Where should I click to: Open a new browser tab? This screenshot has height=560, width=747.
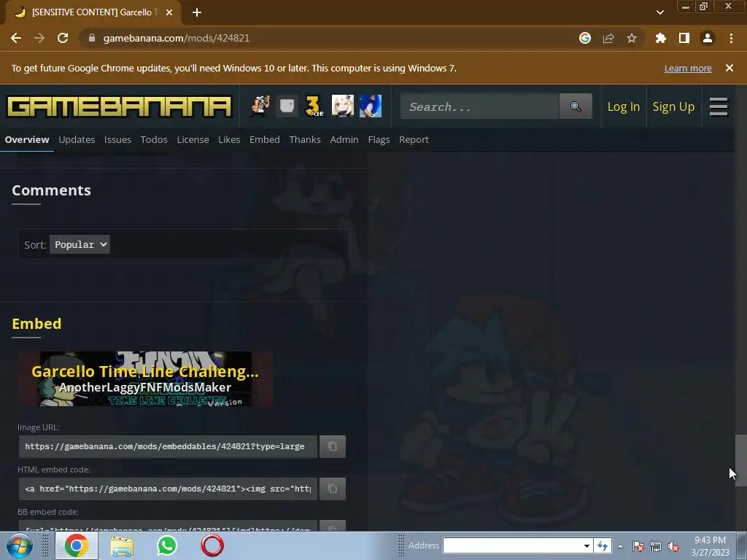(x=197, y=12)
